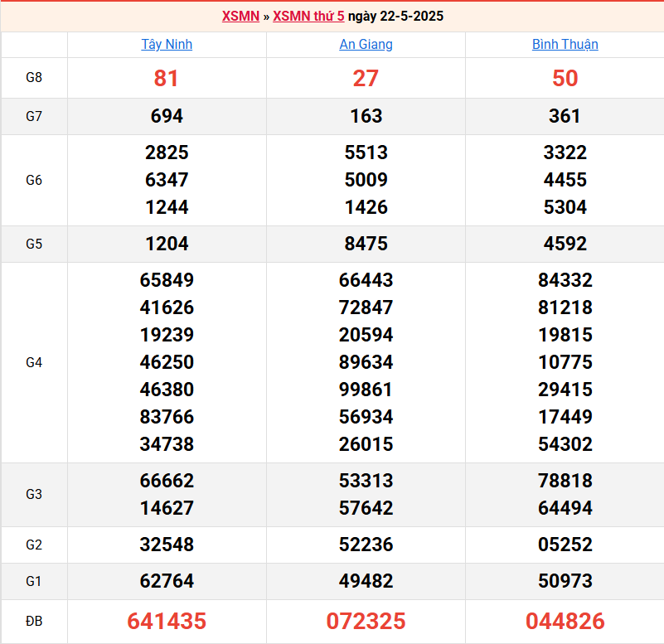
Task: Click An Giang G4 number 99861
Action: coord(366,390)
